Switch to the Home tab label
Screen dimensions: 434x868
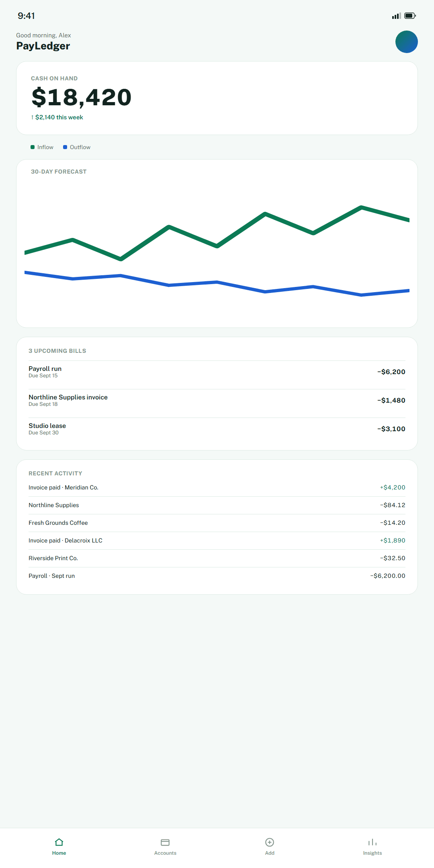[x=59, y=853]
